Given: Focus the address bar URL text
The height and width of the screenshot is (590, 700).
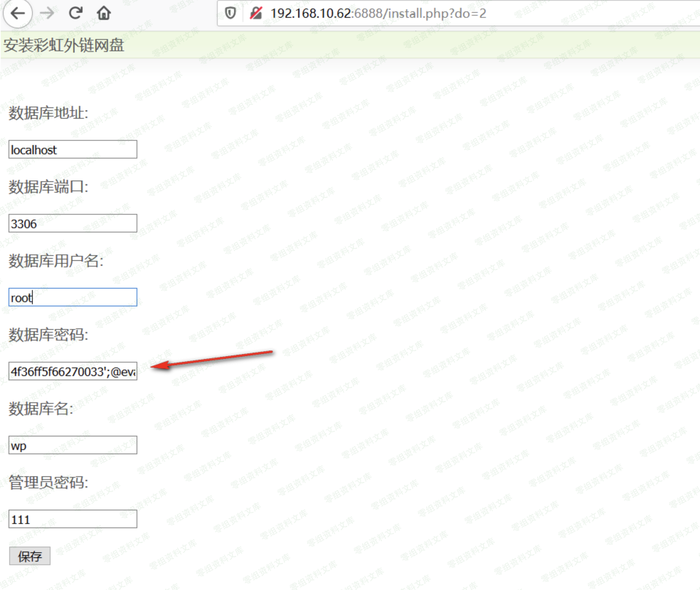Looking at the screenshot, I should point(378,14).
